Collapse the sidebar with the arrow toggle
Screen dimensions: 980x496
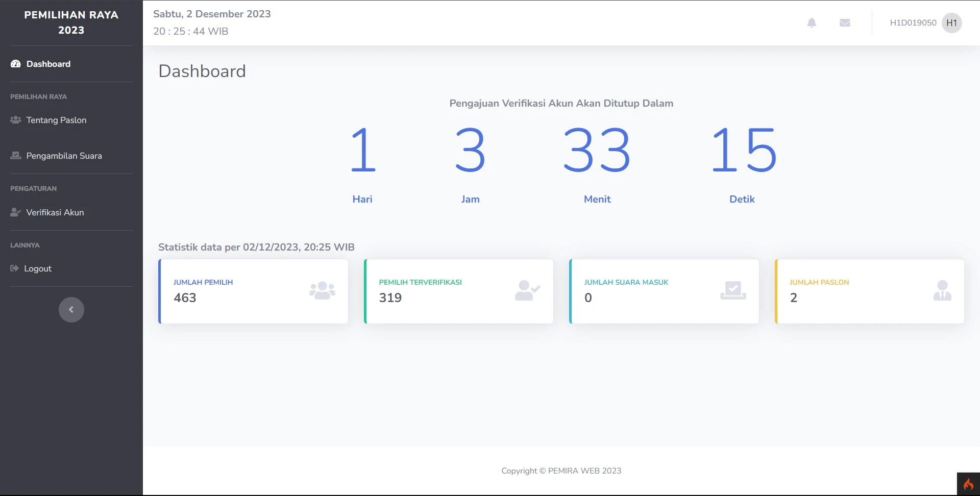(71, 310)
